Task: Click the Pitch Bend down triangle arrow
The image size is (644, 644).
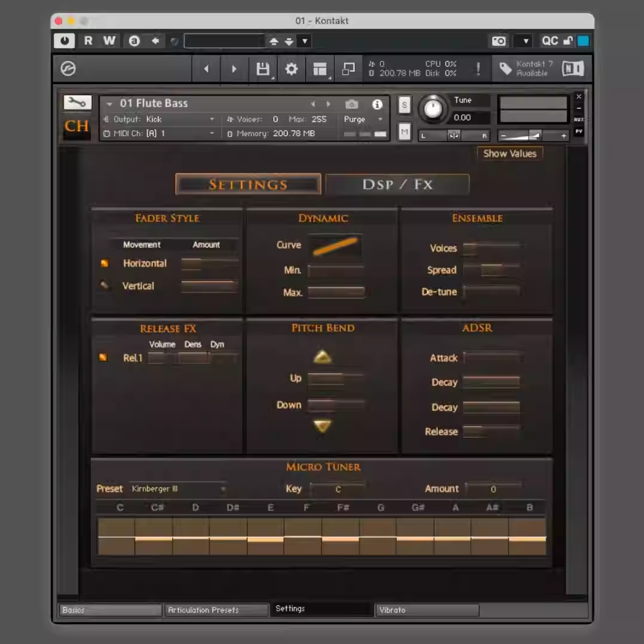Action: (323, 426)
